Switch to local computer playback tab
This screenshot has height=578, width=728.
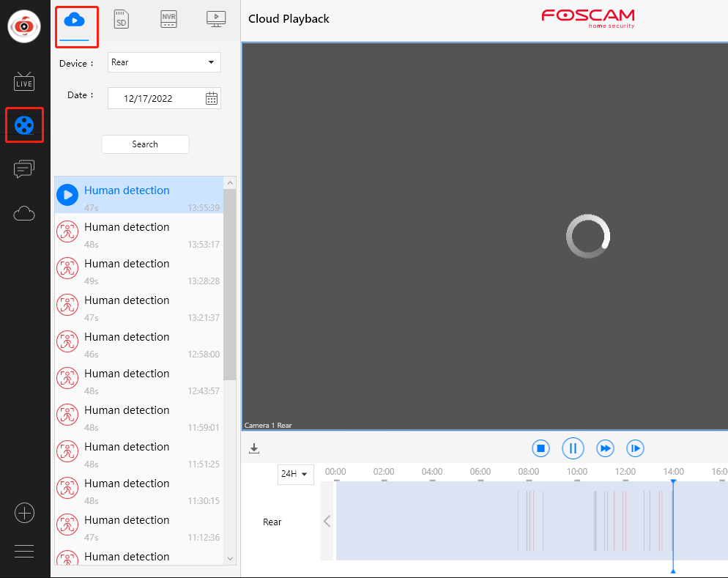(x=215, y=21)
